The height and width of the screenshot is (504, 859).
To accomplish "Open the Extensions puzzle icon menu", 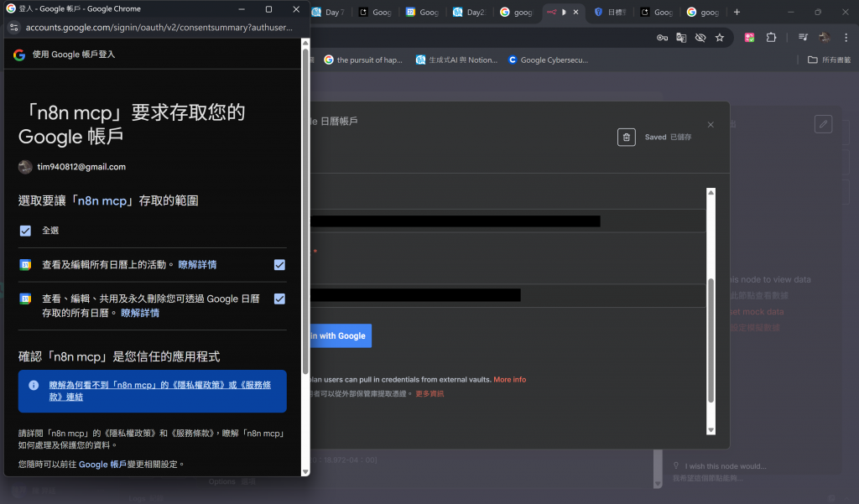I will (772, 37).
